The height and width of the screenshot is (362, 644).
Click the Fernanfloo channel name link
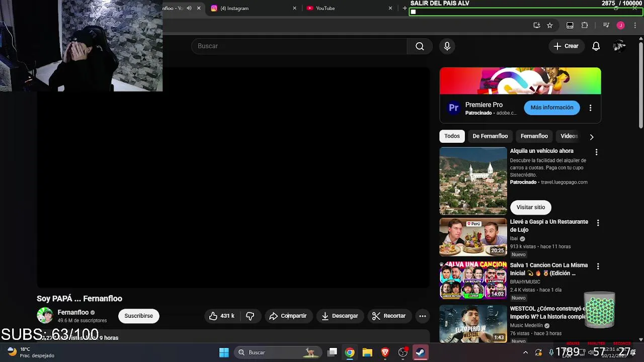(73, 312)
